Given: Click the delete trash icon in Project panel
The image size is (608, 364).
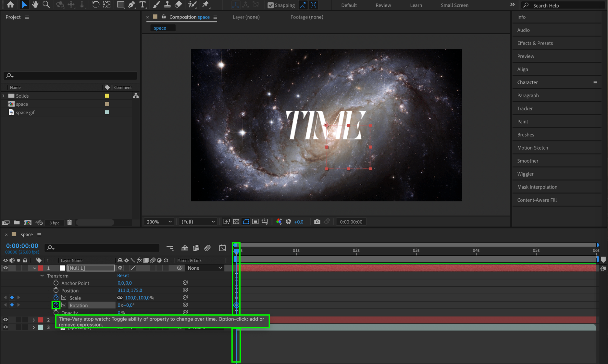Looking at the screenshot, I should tap(70, 223).
